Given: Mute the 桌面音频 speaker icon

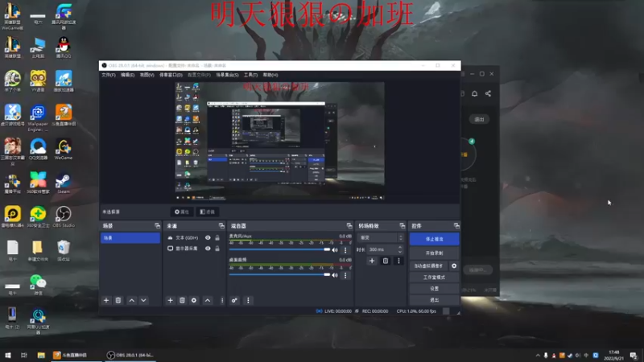Looking at the screenshot, I should point(335,275).
